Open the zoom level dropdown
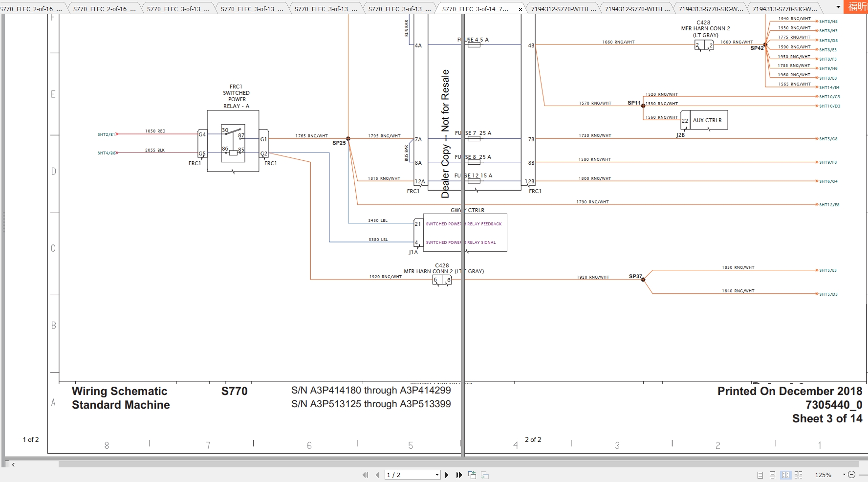Viewport: 868px width, 482px height. coord(844,475)
